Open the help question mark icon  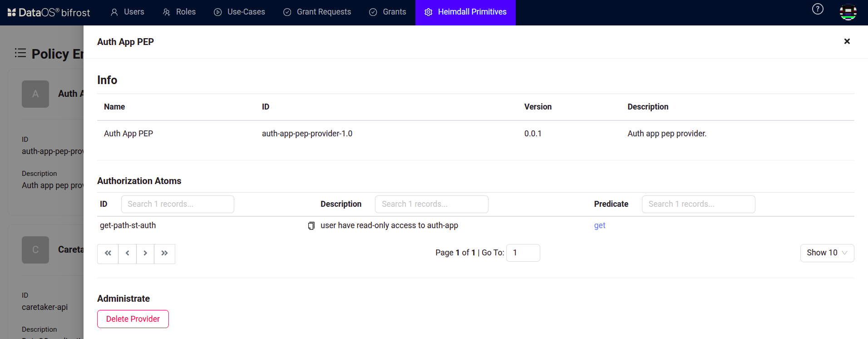click(x=818, y=9)
